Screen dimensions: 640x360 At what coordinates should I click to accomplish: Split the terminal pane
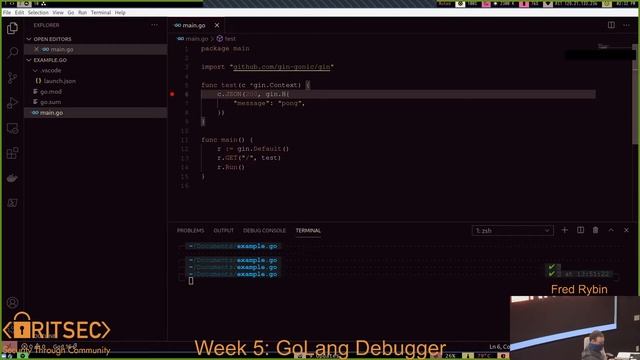pos(580,230)
